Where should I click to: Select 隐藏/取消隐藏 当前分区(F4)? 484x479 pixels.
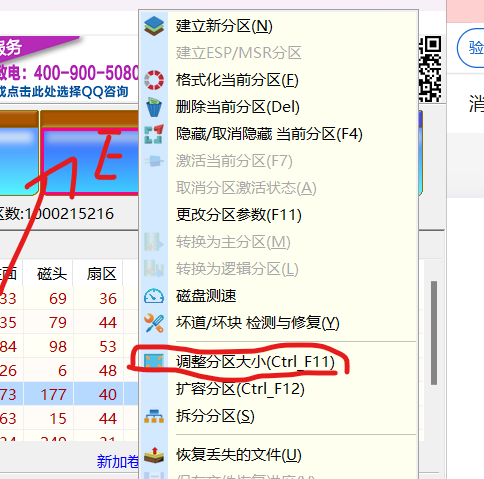coord(269,134)
